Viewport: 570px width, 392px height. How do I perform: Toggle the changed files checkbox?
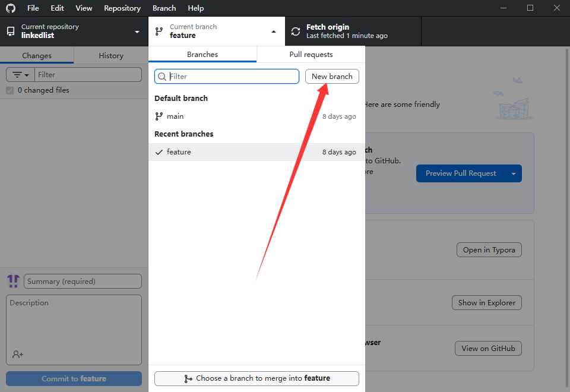9,90
